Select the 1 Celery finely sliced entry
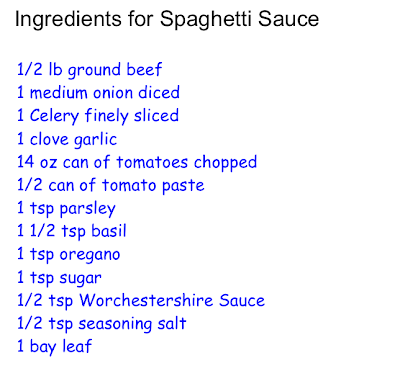 pyautogui.click(x=98, y=117)
